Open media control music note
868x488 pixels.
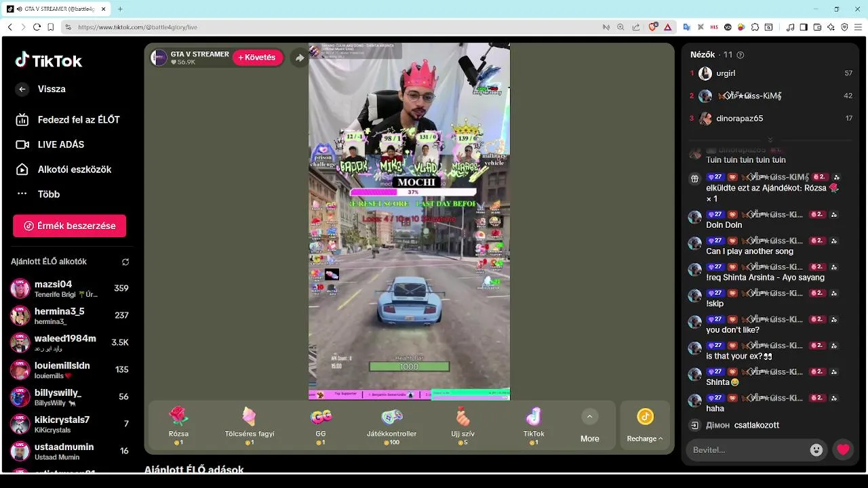click(x=790, y=27)
